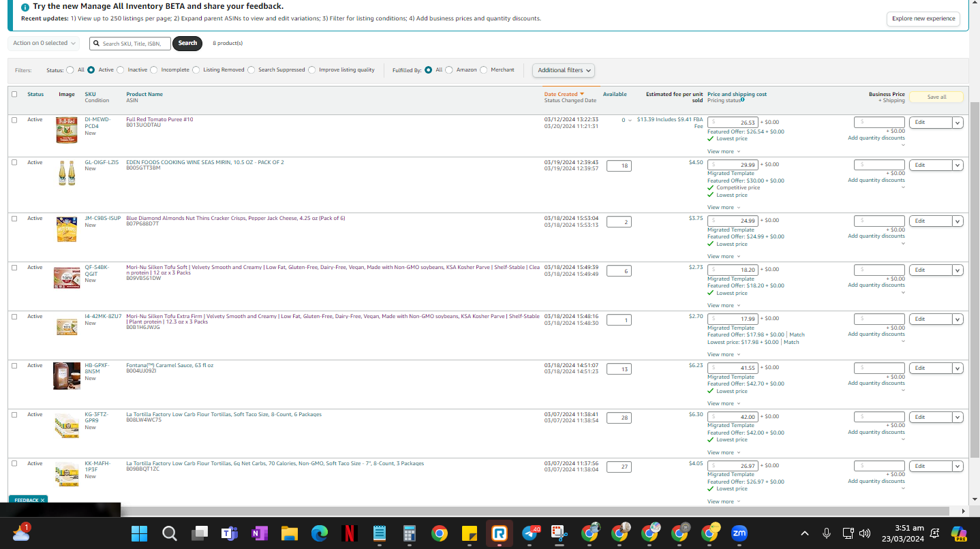Open Sticky Notes from the taskbar
This screenshot has height=549, width=980.
pos(470,533)
